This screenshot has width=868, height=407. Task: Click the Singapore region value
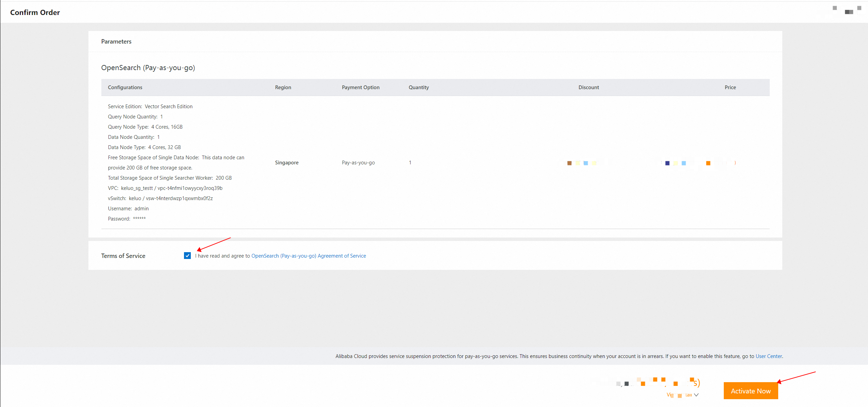tap(286, 163)
